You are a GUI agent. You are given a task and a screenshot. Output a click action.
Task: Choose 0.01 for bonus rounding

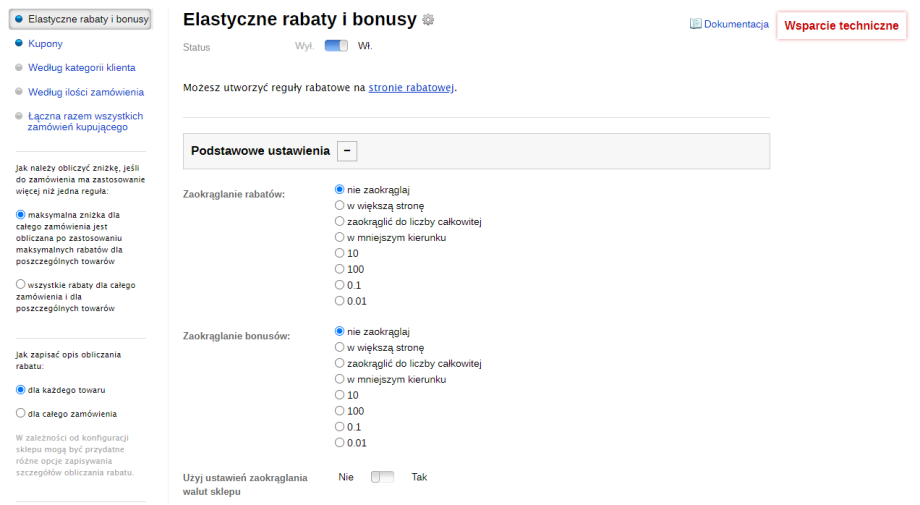coord(340,442)
